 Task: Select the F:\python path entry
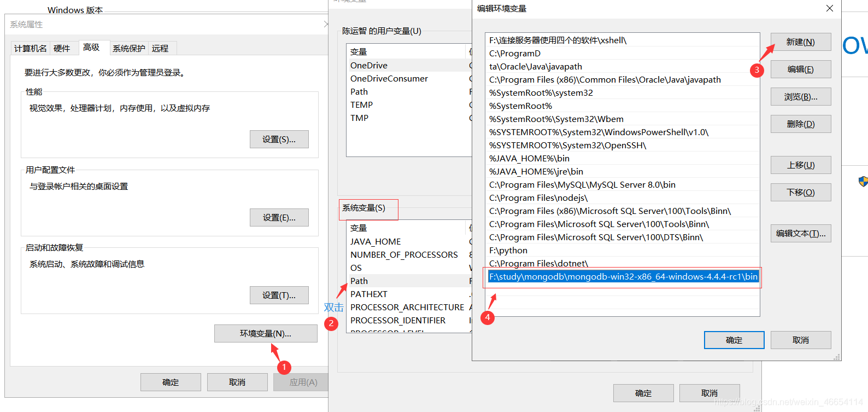[622, 251]
